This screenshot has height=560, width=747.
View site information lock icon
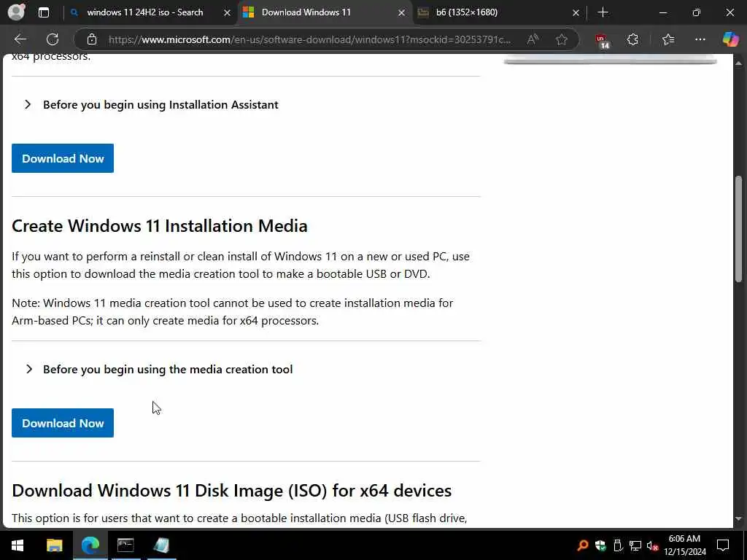click(x=92, y=39)
